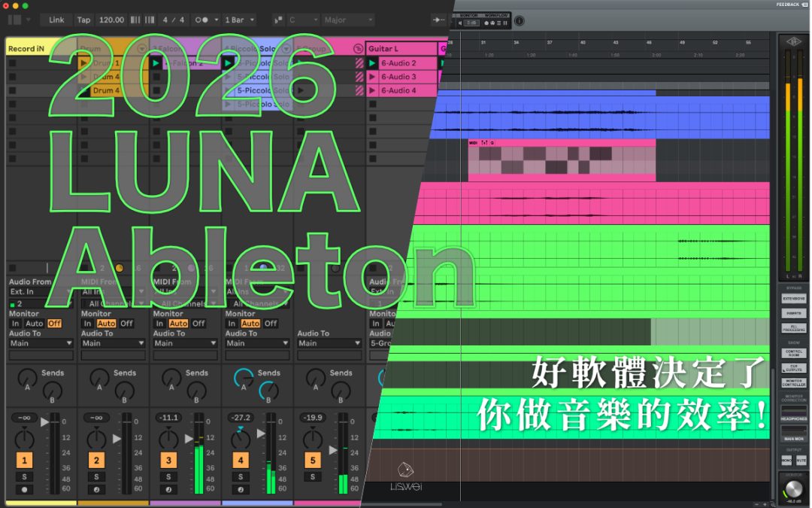This screenshot has width=812, height=508.
Task: Click the Tap tempo button
Action: point(83,20)
